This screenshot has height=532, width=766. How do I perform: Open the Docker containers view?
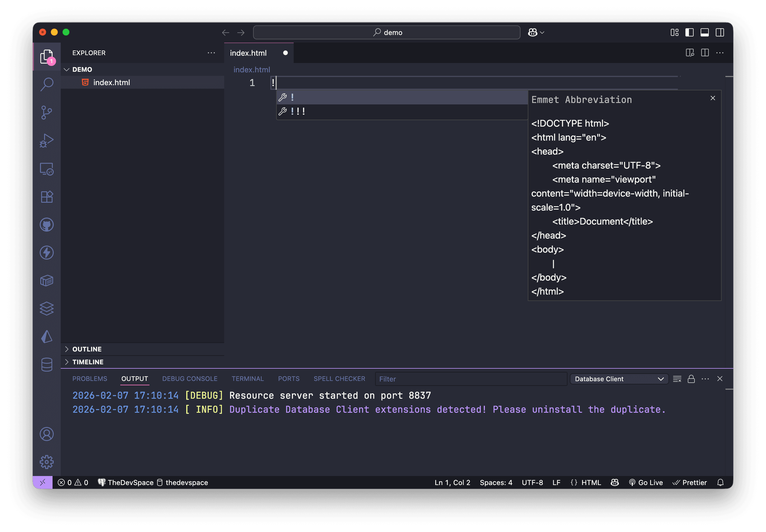pos(47,280)
